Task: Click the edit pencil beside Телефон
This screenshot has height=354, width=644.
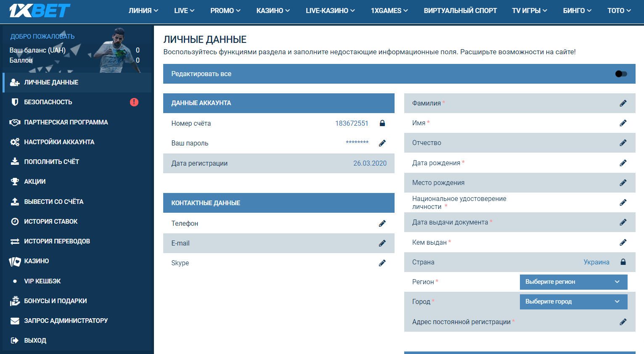Action: [382, 224]
